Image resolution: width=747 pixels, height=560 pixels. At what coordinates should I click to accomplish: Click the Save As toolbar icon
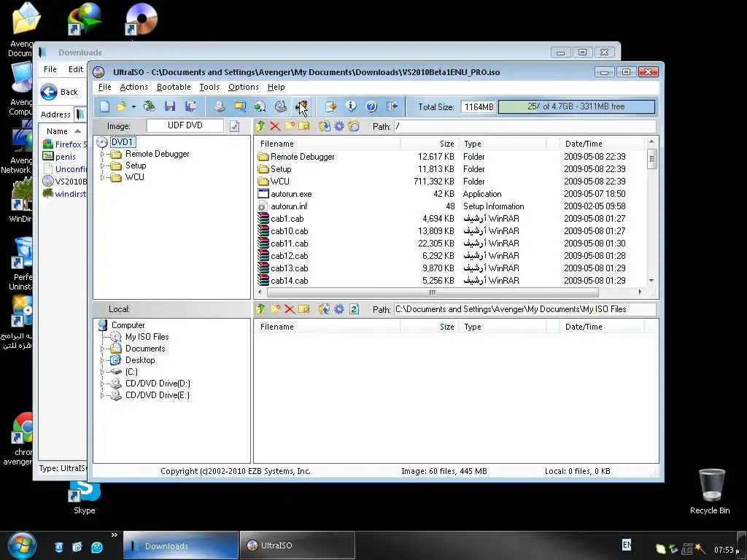(x=190, y=106)
